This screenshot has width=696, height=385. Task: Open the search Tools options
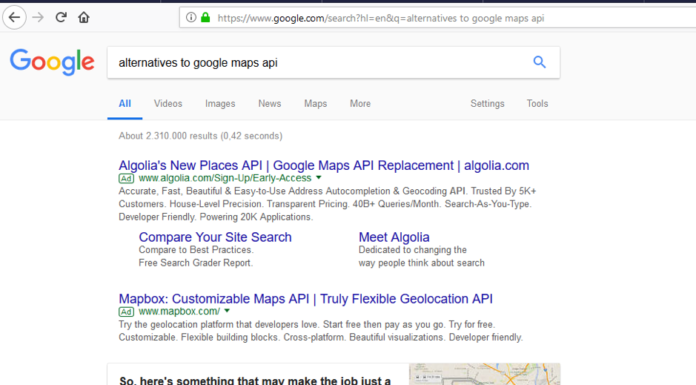pos(537,103)
